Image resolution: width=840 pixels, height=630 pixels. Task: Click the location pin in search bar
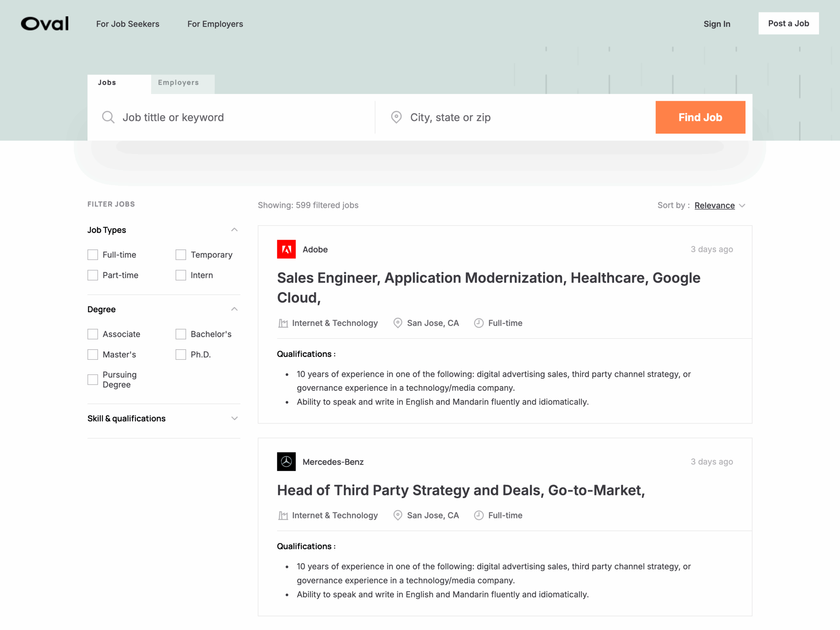click(x=396, y=117)
